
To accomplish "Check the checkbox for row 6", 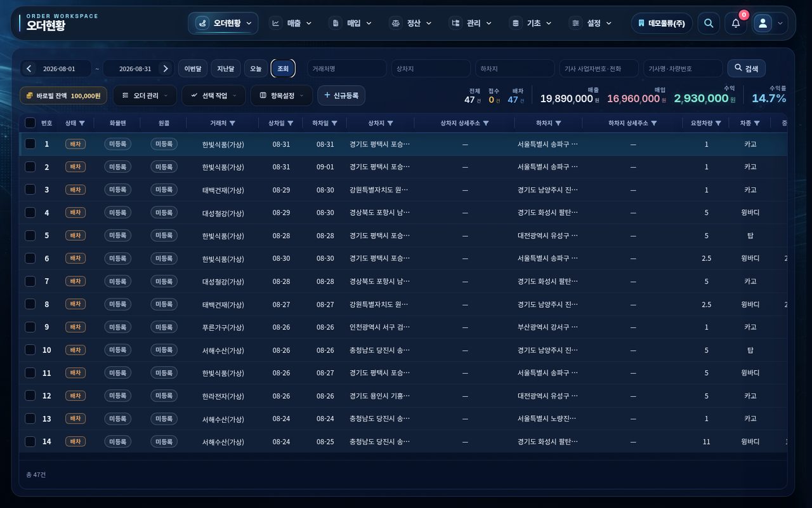I will pos(30,258).
